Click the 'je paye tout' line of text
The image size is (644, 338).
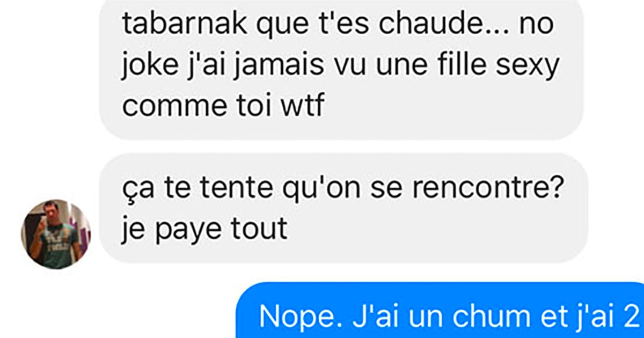click(205, 230)
